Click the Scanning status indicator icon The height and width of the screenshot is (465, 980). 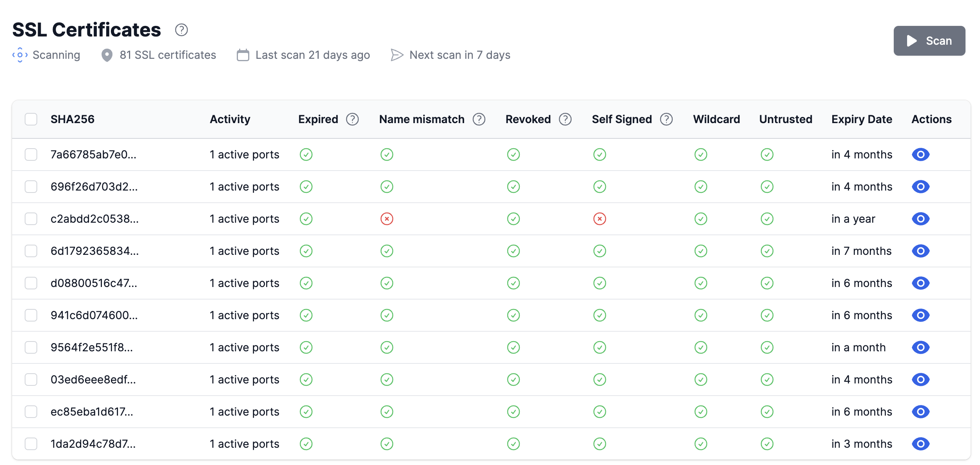(20, 55)
